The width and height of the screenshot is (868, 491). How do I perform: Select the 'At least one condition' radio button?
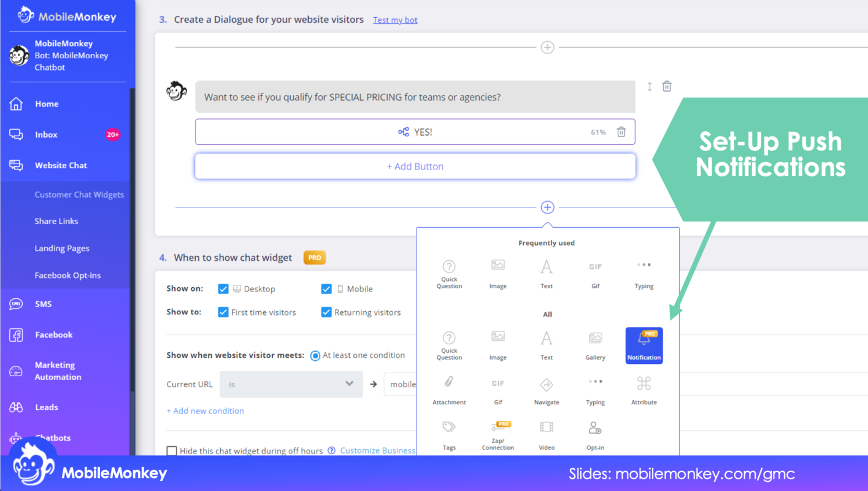[x=315, y=355]
